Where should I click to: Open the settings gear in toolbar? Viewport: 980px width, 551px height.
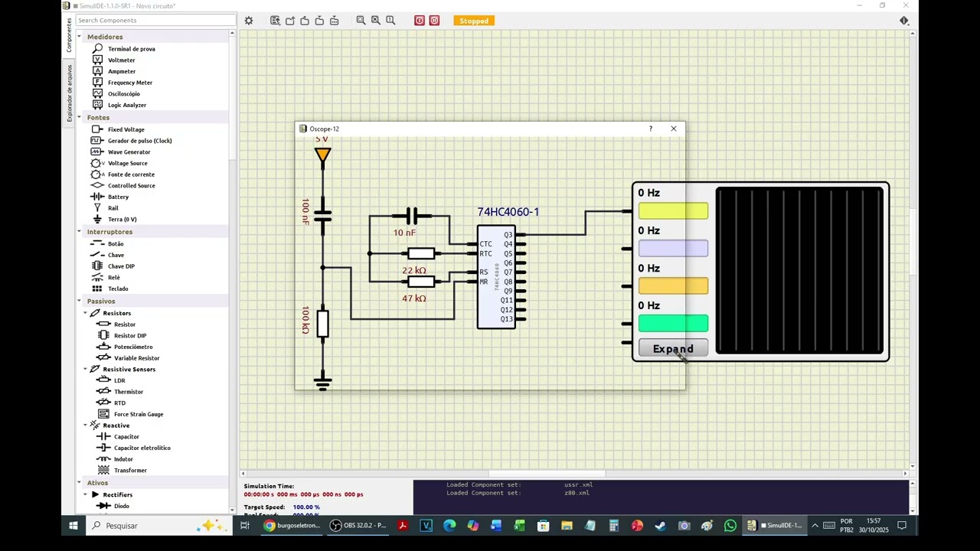(x=249, y=21)
